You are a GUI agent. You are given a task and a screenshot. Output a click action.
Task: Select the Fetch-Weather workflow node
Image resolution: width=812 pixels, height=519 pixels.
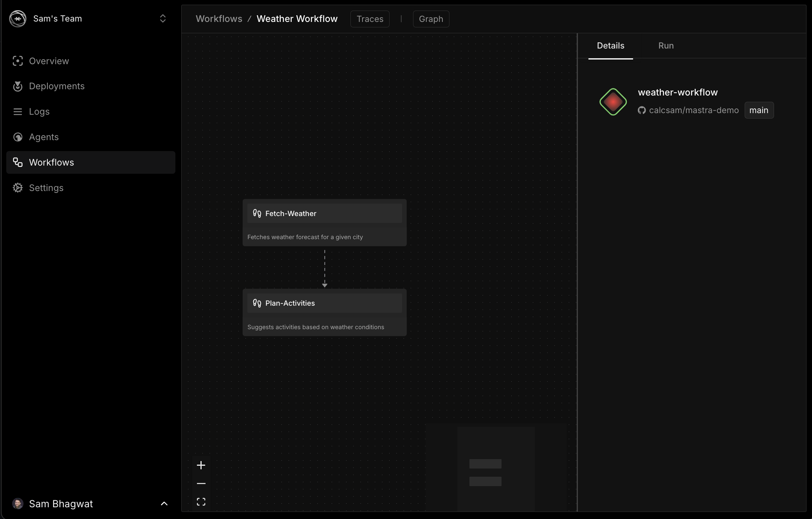tap(325, 213)
